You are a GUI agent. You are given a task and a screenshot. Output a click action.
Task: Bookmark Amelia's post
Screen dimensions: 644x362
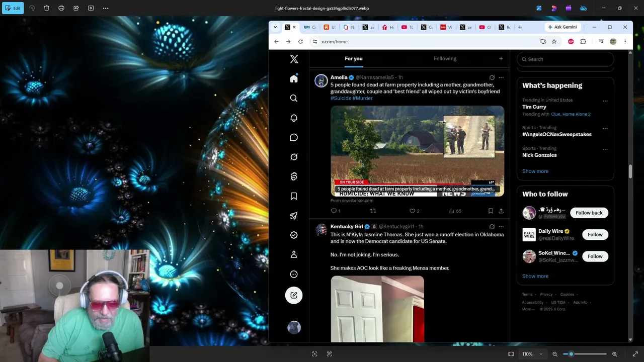(x=491, y=211)
